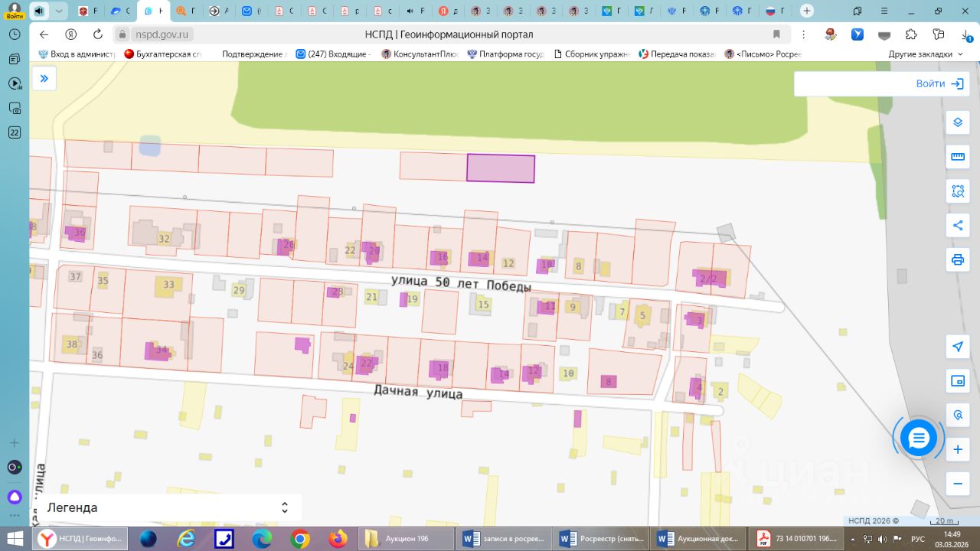The image size is (980, 551).
Task: Select the ruler measurement tool
Action: tap(957, 157)
